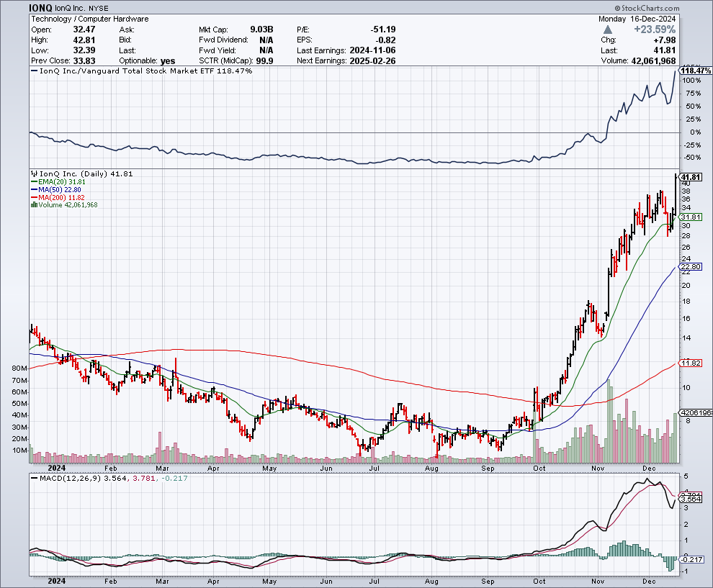713x588 pixels.
Task: Click the Optionable yes value
Action: [x=167, y=61]
